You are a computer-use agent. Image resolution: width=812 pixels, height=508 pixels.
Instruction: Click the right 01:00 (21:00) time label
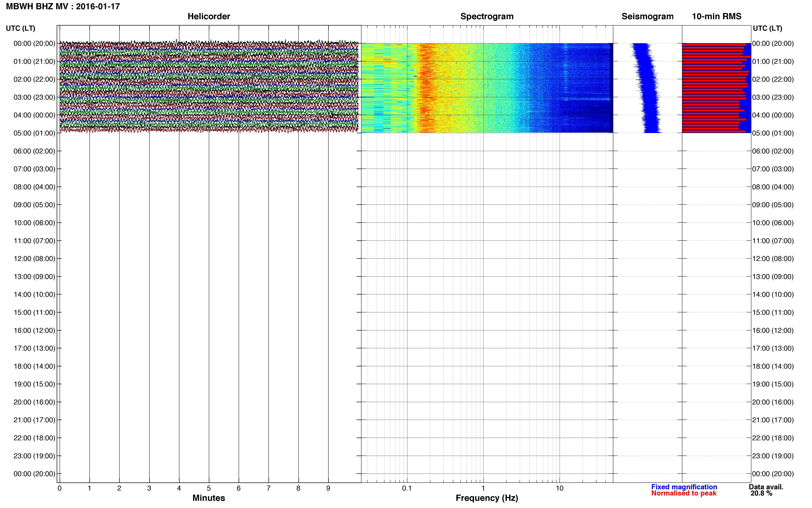(x=773, y=62)
